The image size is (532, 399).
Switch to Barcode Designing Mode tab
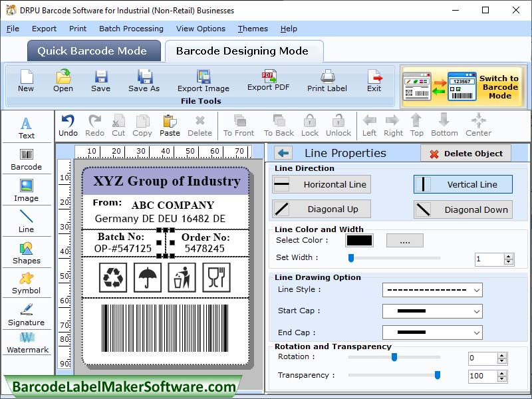pos(244,51)
